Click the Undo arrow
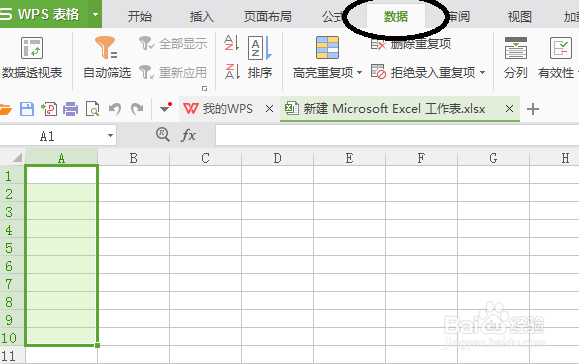 115,109
